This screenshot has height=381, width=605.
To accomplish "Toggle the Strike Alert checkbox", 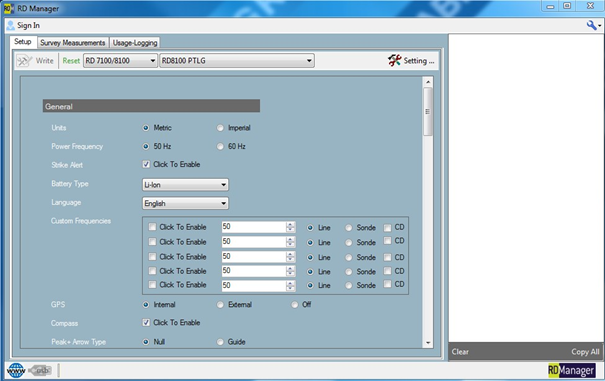I will tap(146, 164).
